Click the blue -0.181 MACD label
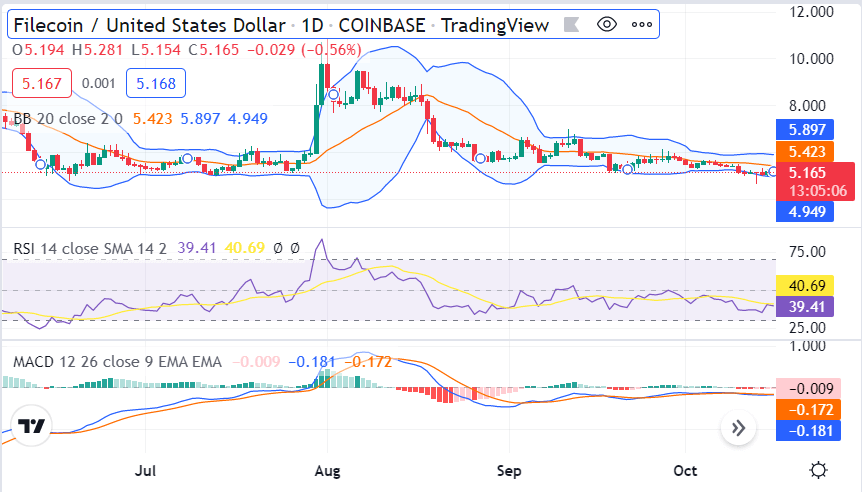This screenshot has width=862, height=492. (809, 430)
